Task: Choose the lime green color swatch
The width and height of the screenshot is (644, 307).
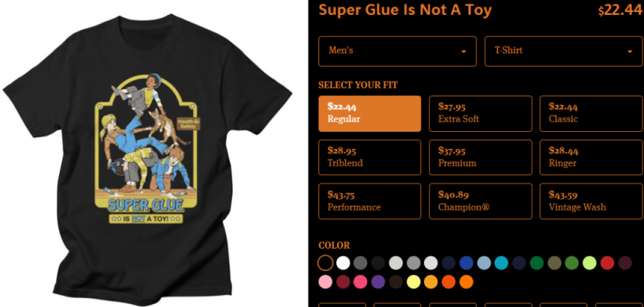Action: [x=590, y=263]
